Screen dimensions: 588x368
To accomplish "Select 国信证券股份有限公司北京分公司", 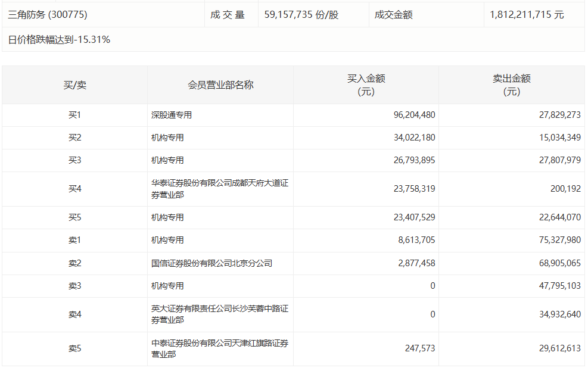I will click(211, 263).
